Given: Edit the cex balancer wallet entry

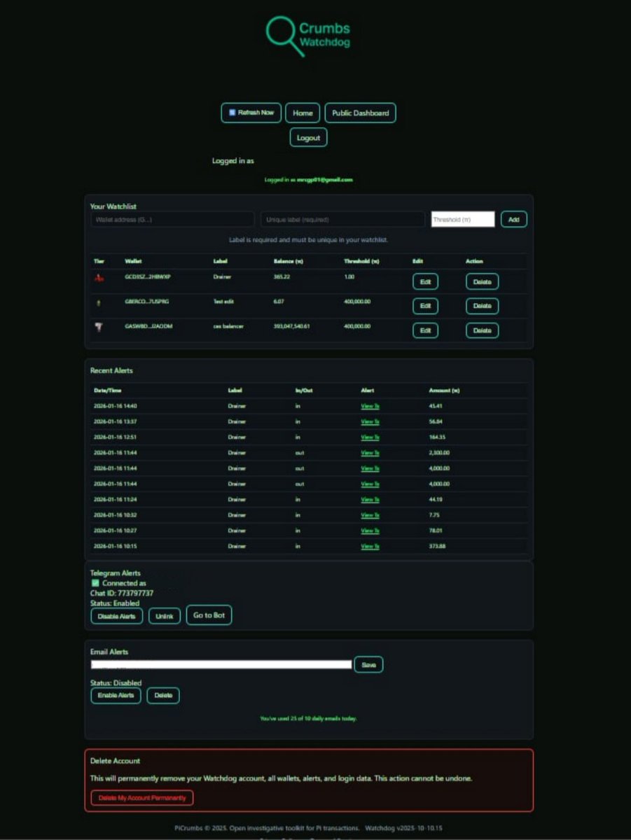Looking at the screenshot, I should [x=425, y=330].
